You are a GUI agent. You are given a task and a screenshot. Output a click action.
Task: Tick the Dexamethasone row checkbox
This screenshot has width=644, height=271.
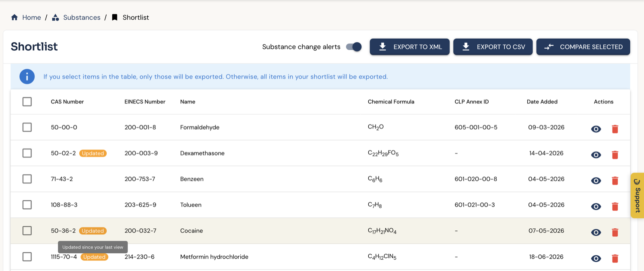tap(27, 153)
